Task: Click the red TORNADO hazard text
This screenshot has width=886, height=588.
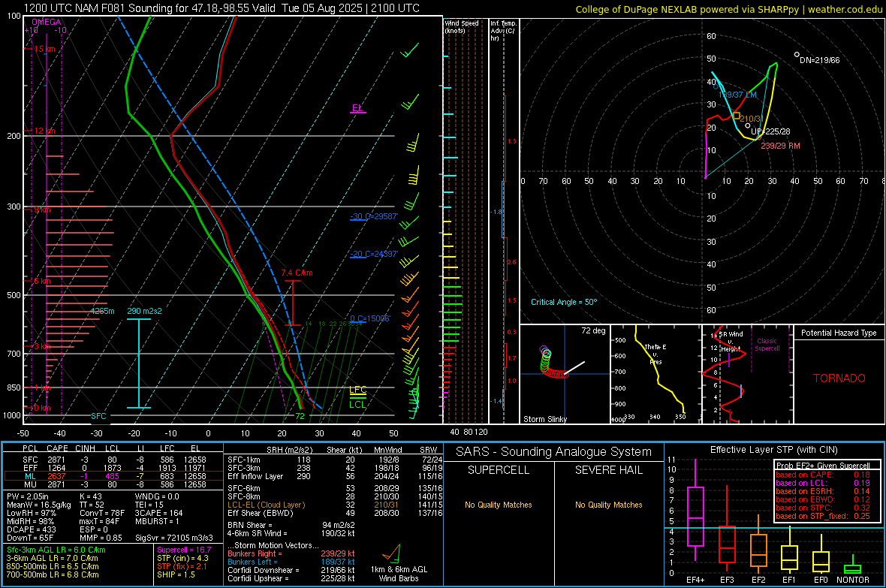Action: coord(839,378)
